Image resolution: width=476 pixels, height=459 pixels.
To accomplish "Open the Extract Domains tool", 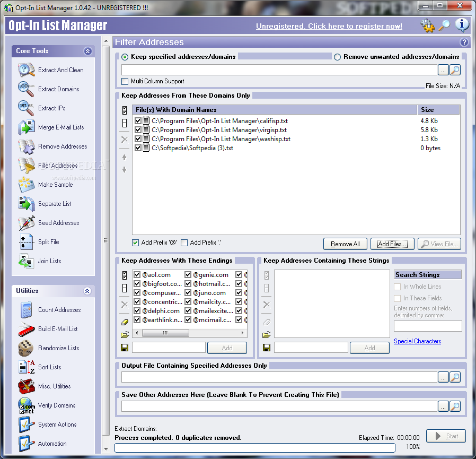I will pos(49,89).
